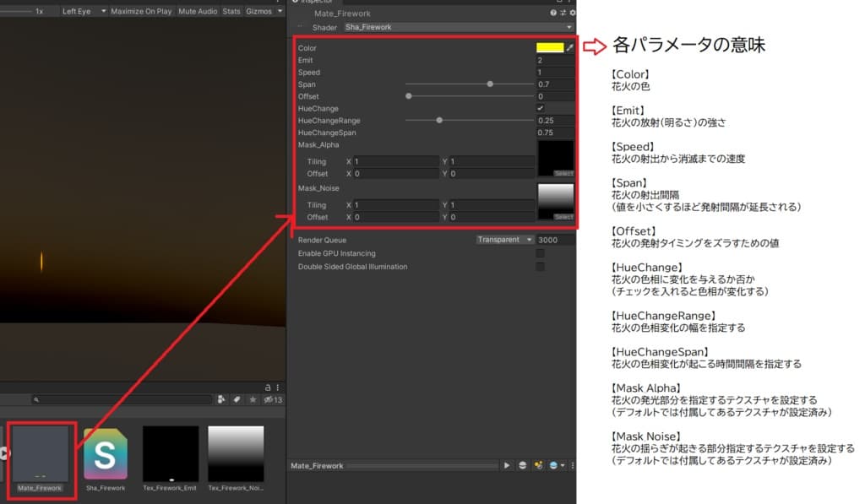Click the favorites star icon in Project panel
865x504 pixels.
click(253, 399)
